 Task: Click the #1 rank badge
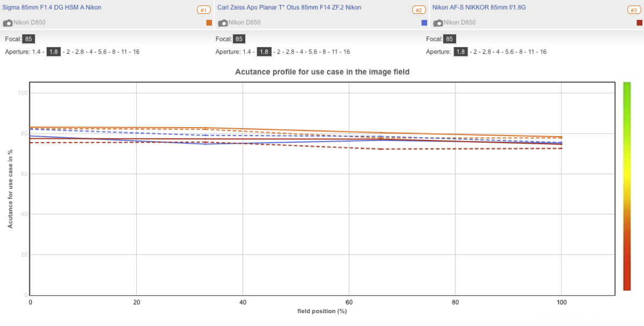click(204, 10)
